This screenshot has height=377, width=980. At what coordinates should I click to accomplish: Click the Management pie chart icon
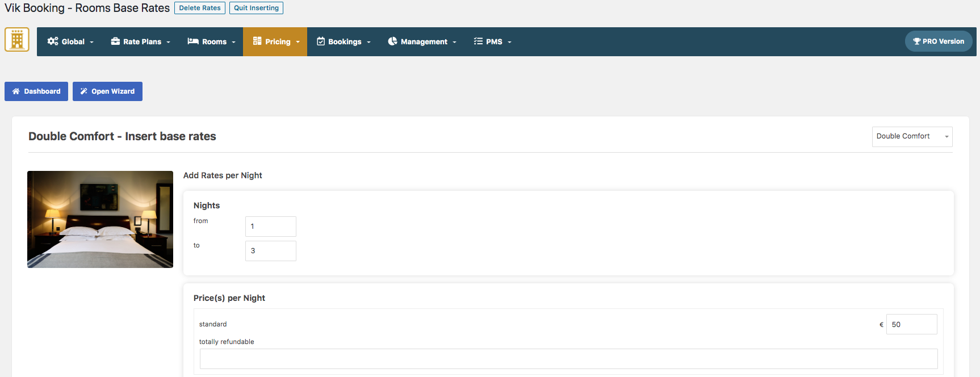(x=392, y=41)
